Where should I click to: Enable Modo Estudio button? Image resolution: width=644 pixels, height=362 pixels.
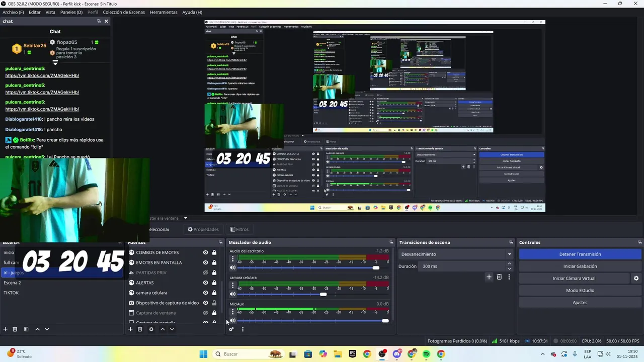580,291
